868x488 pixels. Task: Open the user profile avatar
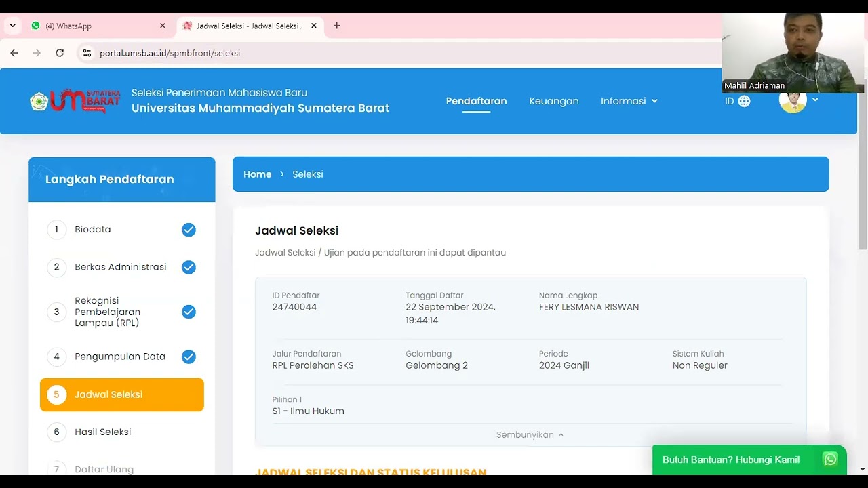click(x=793, y=100)
